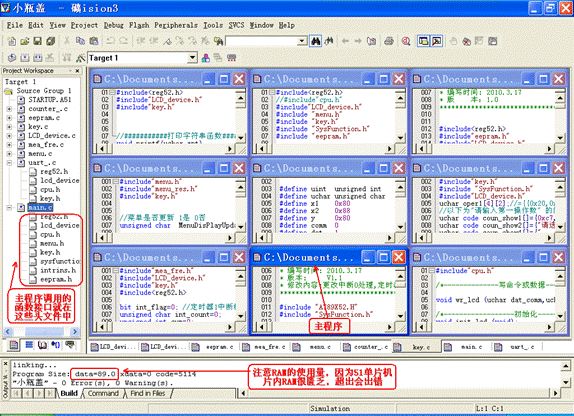The image size is (574, 416).
Task: Click the binoculars Find icon
Action: click(x=315, y=41)
